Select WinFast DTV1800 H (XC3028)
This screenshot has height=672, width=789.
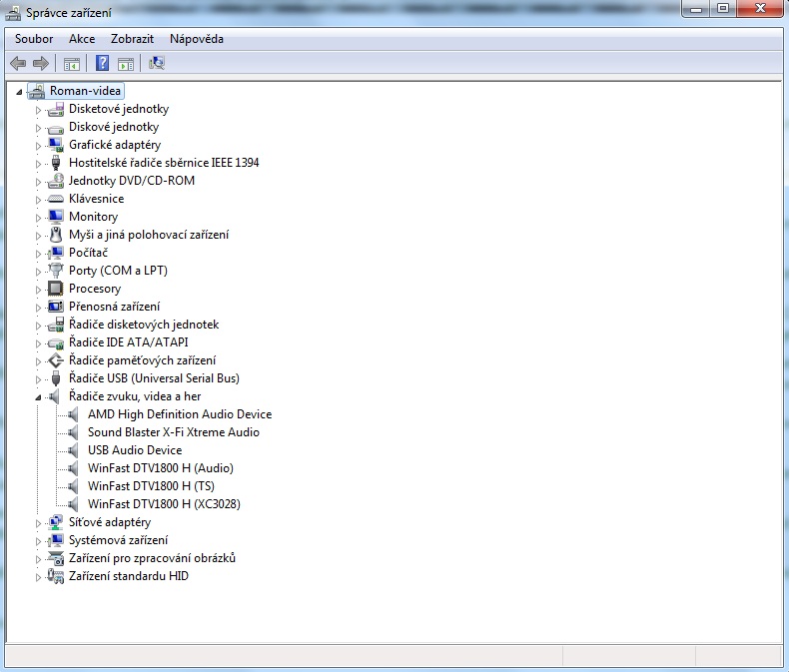coord(164,504)
